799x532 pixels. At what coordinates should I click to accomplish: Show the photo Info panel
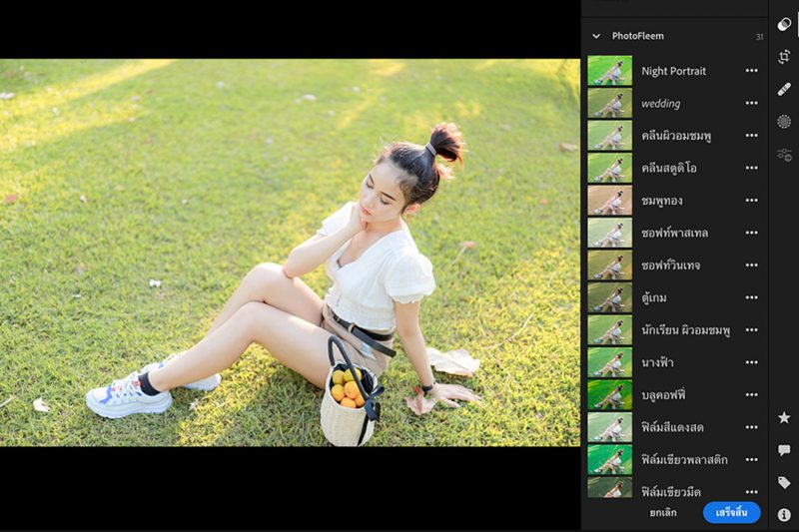[784, 515]
